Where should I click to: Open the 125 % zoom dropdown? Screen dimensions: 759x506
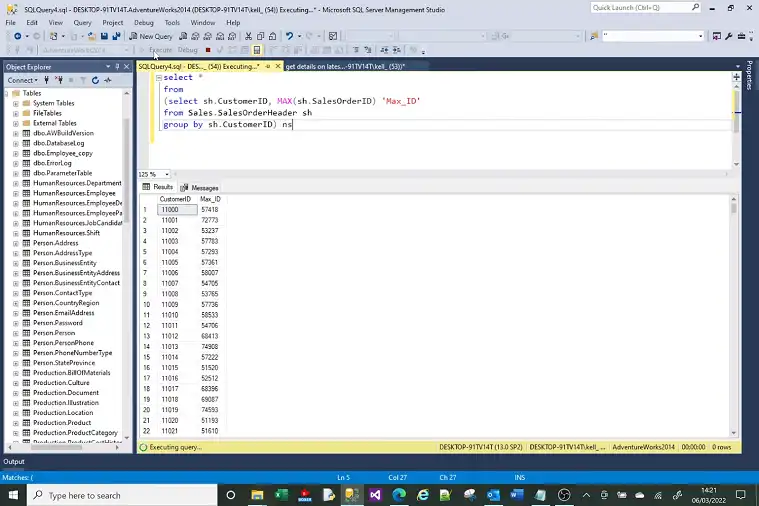click(167, 174)
